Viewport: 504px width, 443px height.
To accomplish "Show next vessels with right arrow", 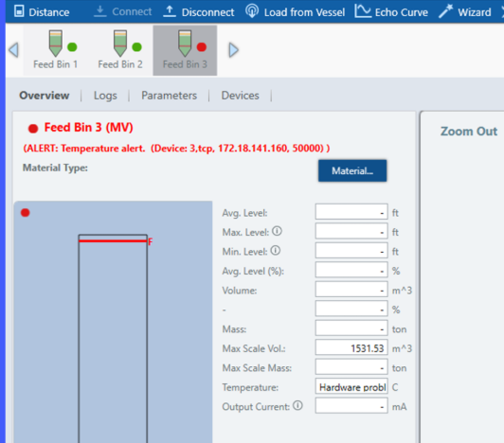I will [234, 50].
